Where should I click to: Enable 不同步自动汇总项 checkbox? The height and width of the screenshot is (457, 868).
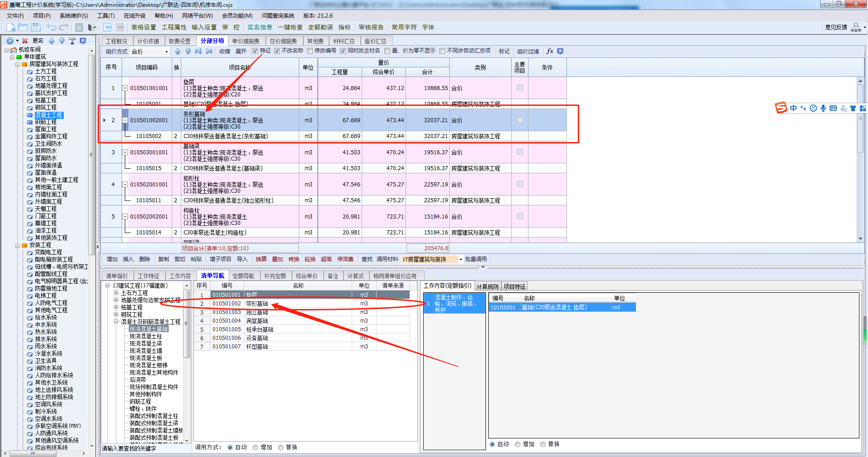pos(442,51)
